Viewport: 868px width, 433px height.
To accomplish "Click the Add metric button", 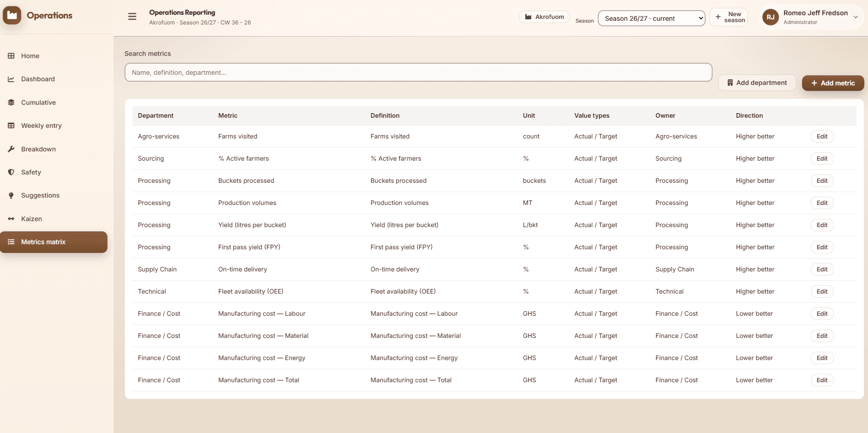I will pos(833,83).
